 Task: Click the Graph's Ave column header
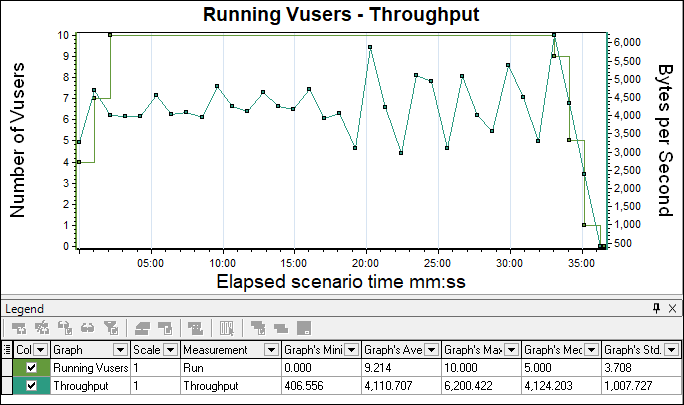[391, 350]
